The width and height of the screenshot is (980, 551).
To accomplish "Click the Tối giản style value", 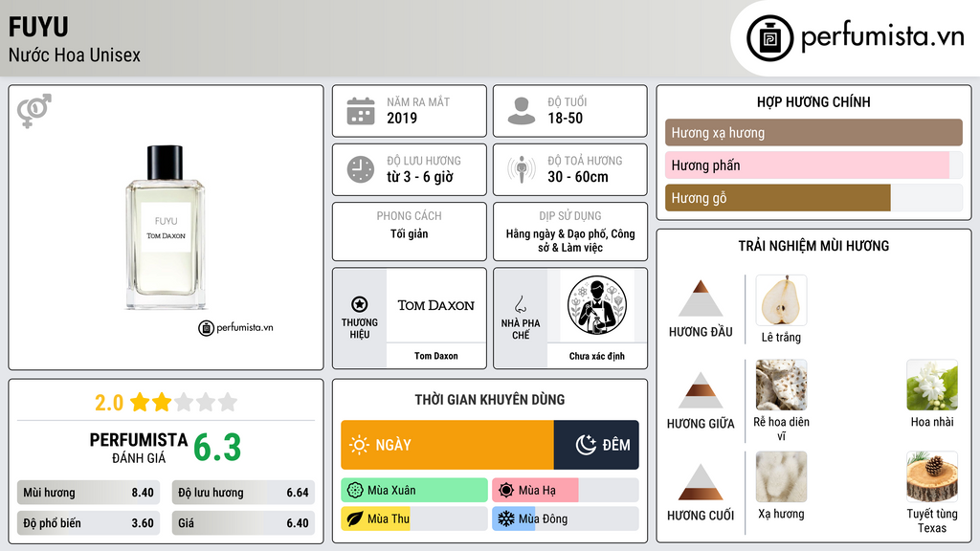I will coord(410,233).
